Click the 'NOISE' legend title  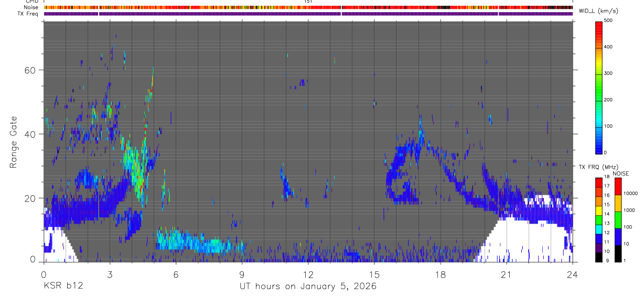pyautogui.click(x=620, y=173)
